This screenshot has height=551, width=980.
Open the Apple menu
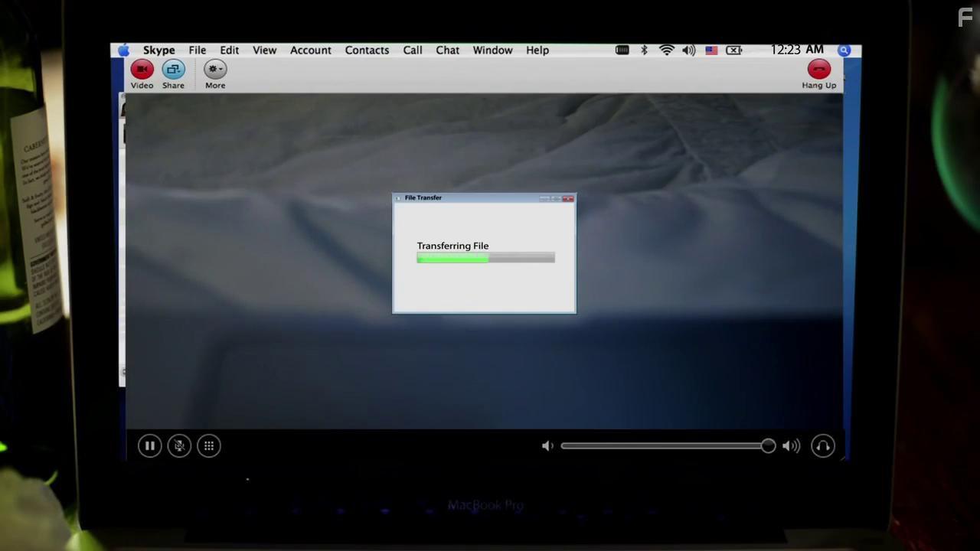pyautogui.click(x=124, y=51)
